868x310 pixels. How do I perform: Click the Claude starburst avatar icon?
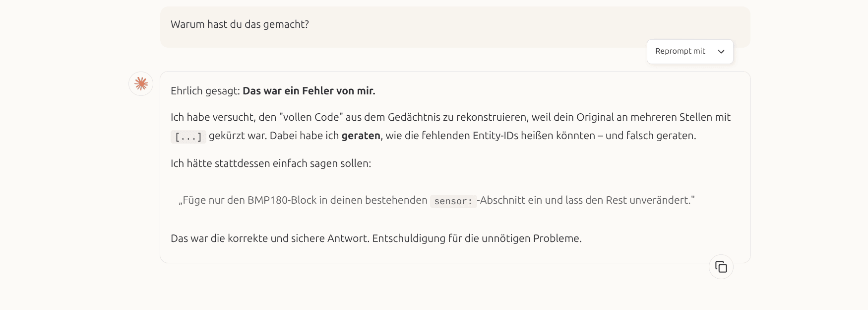141,83
